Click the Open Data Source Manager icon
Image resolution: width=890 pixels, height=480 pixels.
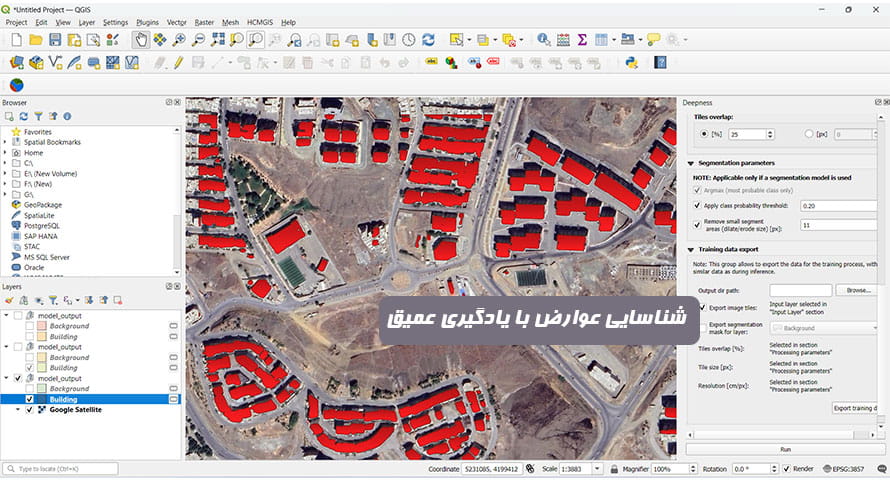16,62
